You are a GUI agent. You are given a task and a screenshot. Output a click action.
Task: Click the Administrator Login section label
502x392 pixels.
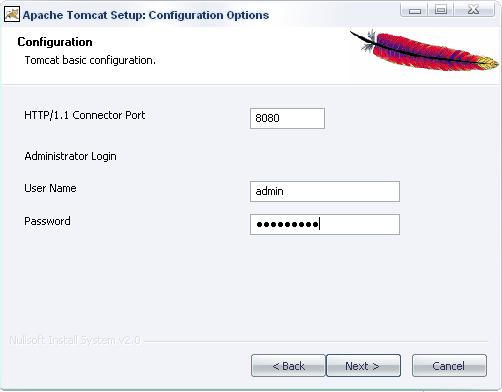click(70, 156)
